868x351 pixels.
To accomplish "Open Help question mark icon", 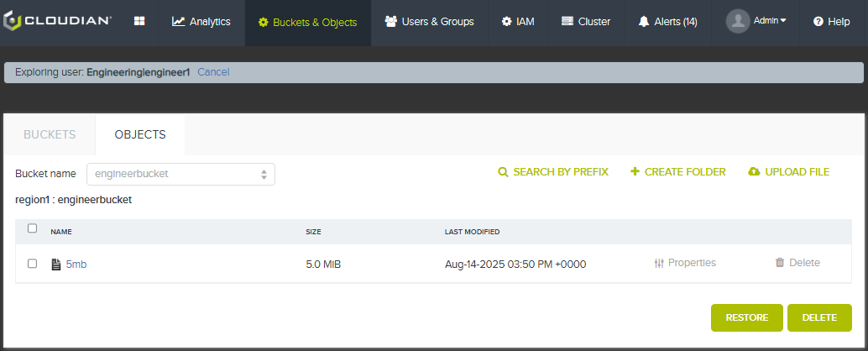I will click(x=818, y=22).
